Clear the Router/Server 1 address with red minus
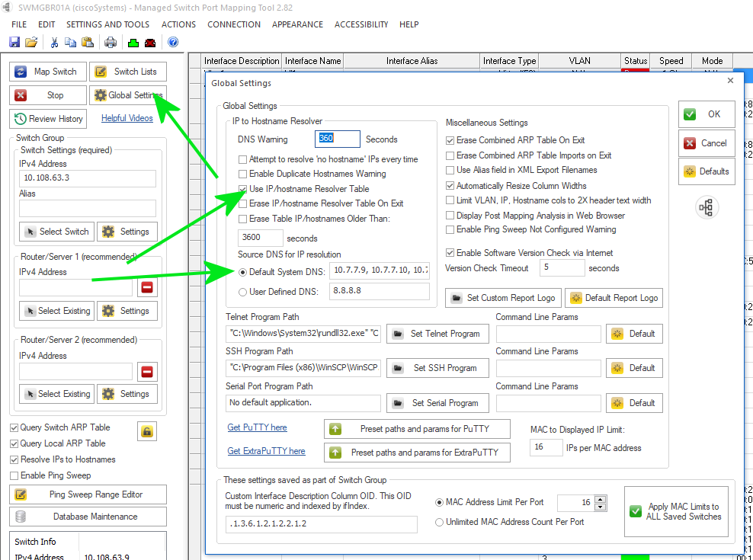The width and height of the screenshot is (753, 560). [x=147, y=287]
